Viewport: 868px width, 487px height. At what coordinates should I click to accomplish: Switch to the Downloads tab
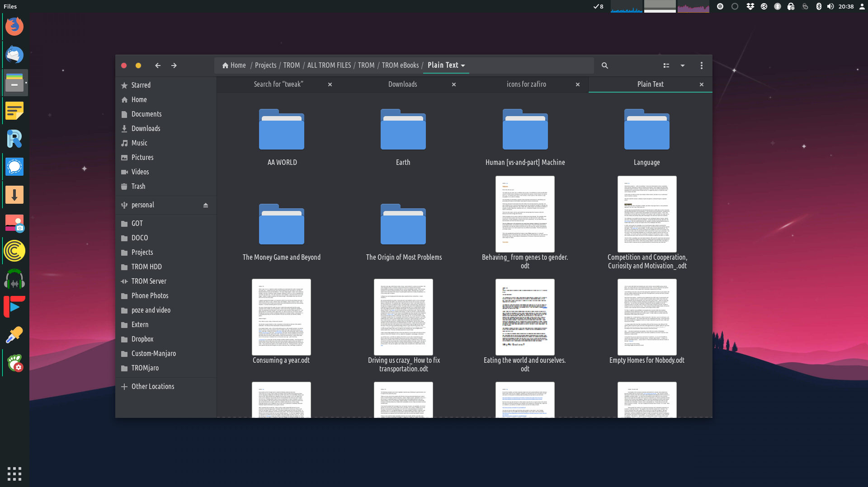[402, 84]
